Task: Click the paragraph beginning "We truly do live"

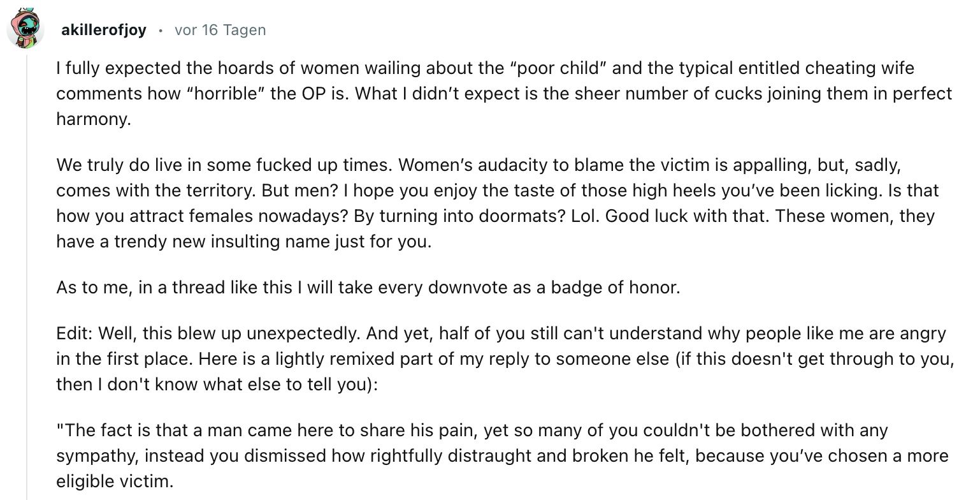Action: 498,203
